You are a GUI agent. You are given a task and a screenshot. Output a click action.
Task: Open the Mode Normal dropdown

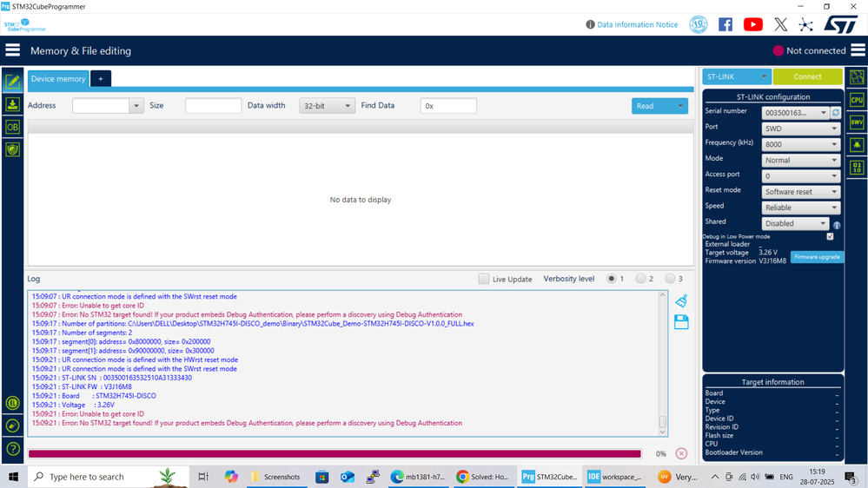[800, 160]
